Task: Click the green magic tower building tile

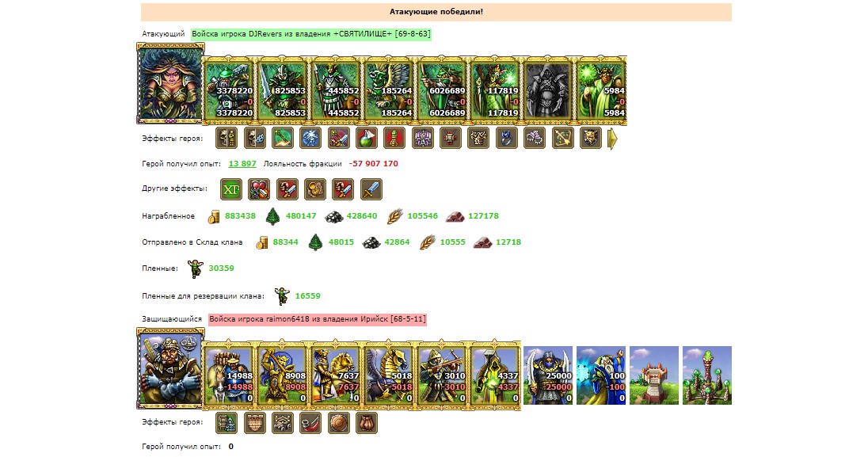Action: click(707, 375)
